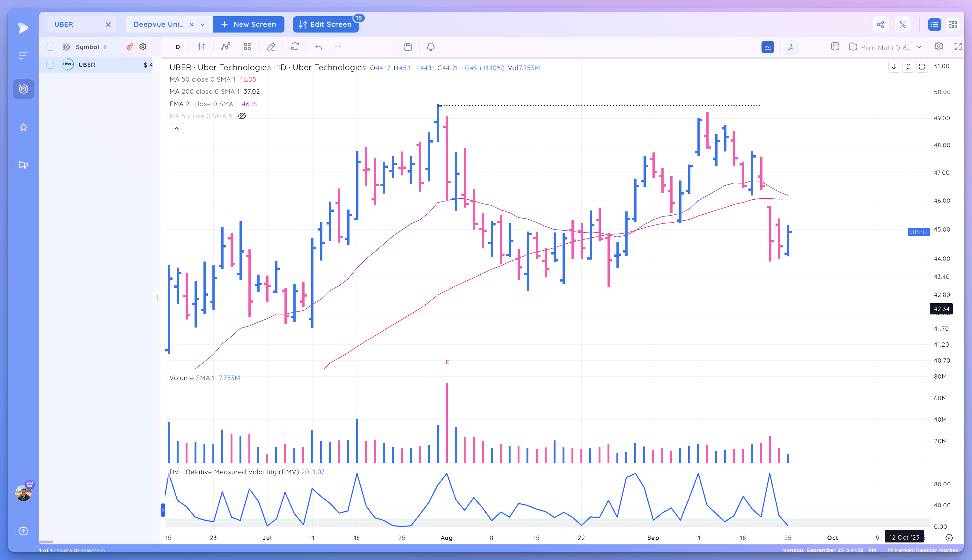Open the Main Multi D-6 layout dropdown
Viewport: 972px width, 560px height.
pyautogui.click(x=919, y=47)
